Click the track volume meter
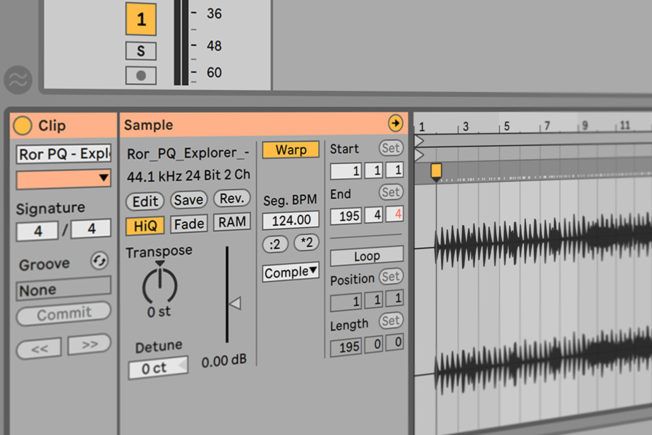Screen dimensions: 652x435 pyautogui.click(x=181, y=42)
